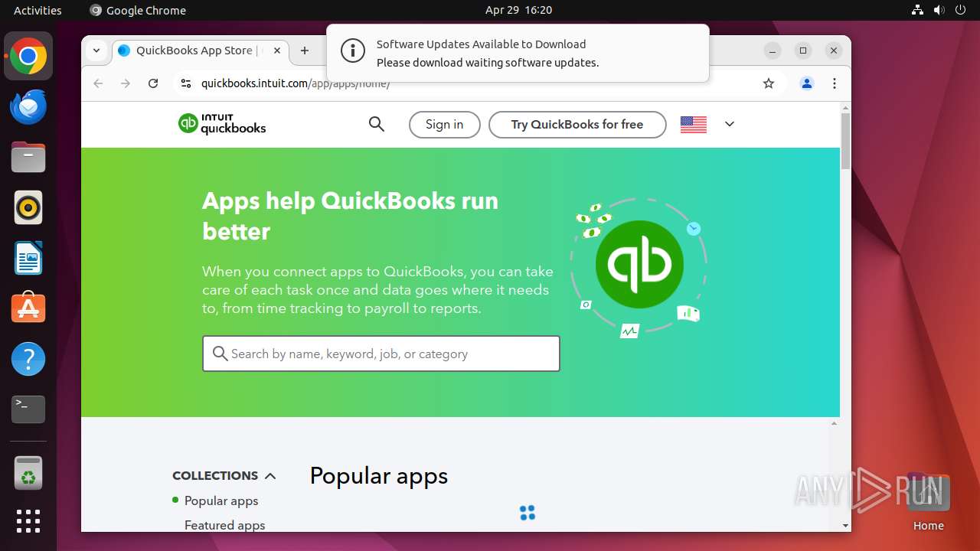Image resolution: width=980 pixels, height=551 pixels.
Task: Open Ubuntu Software store icon
Action: pyautogui.click(x=28, y=308)
